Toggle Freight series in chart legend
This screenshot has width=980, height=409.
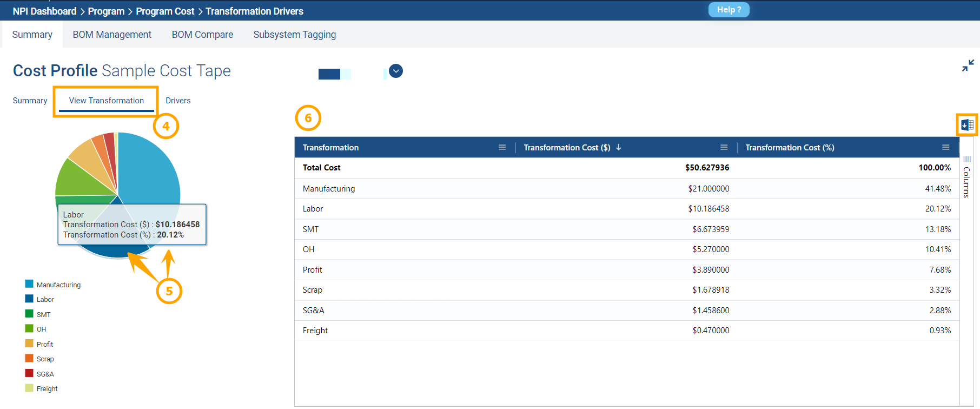tap(47, 388)
